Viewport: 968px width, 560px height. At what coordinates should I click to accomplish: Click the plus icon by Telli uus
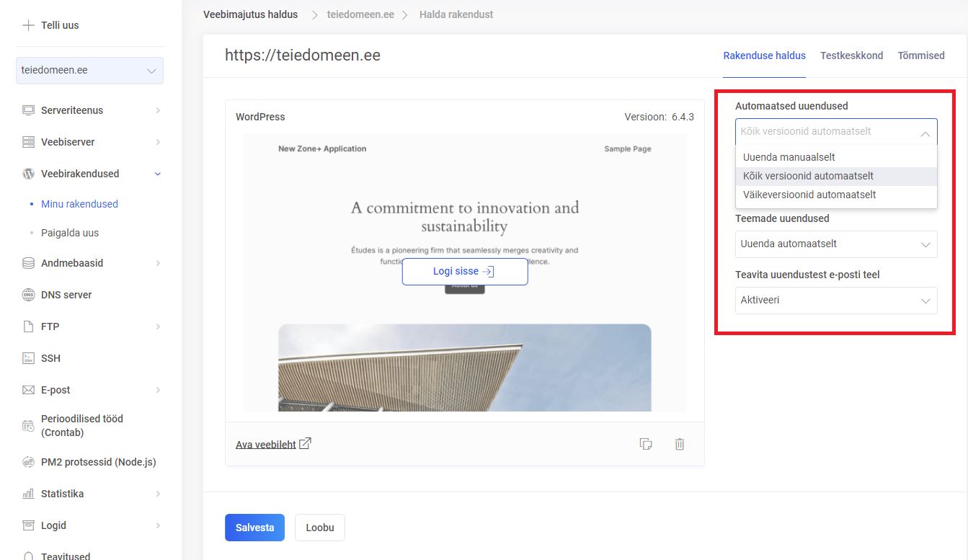coord(28,25)
